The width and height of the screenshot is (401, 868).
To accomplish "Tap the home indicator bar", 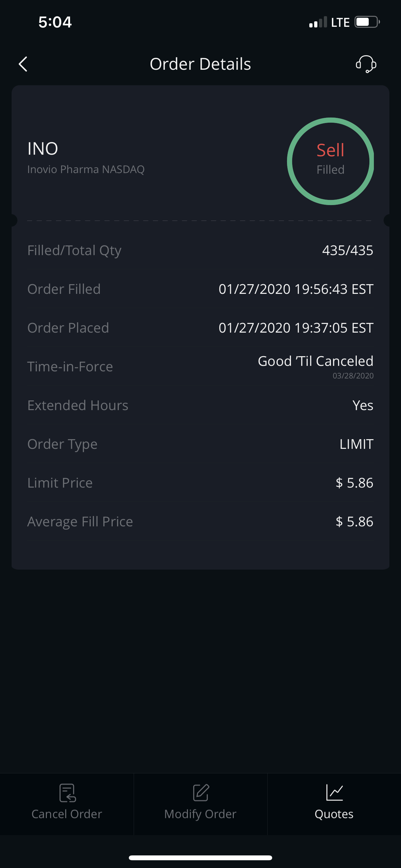I will 200,858.
